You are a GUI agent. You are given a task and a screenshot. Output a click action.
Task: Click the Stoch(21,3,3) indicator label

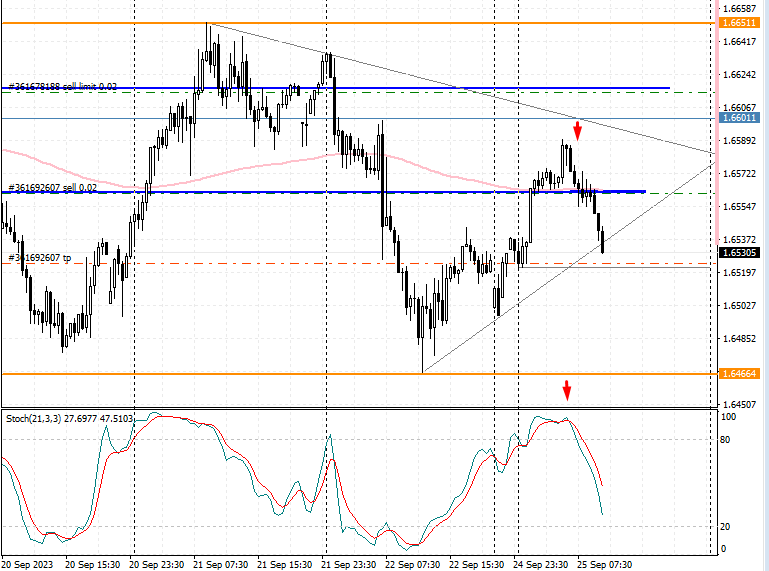coord(70,418)
